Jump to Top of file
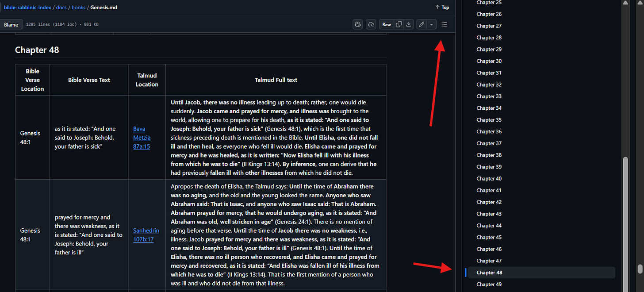Screen dimensions: 644x292 pyautogui.click(x=442, y=7)
